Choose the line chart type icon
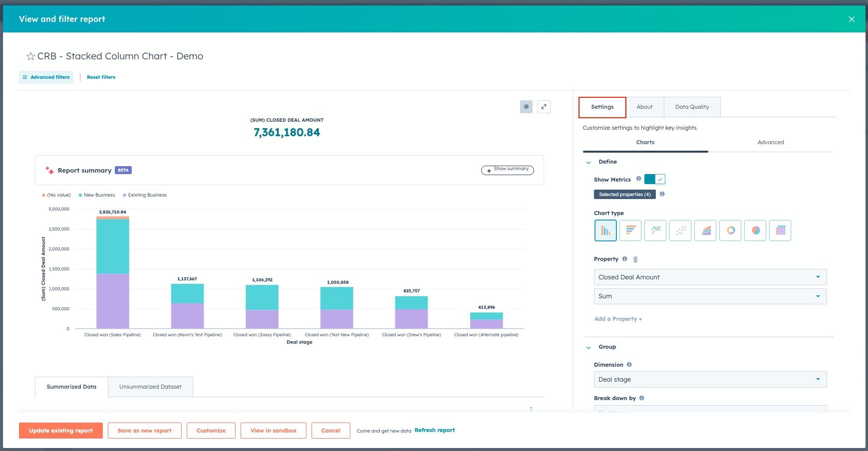The image size is (868, 451). point(655,230)
